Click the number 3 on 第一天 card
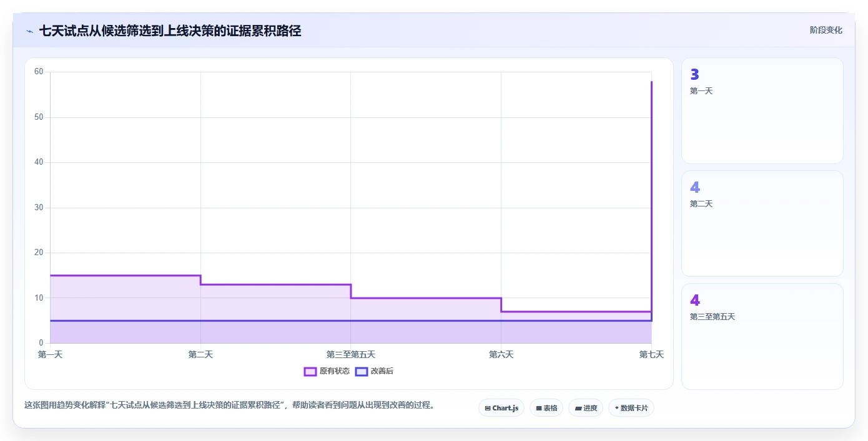 694,75
